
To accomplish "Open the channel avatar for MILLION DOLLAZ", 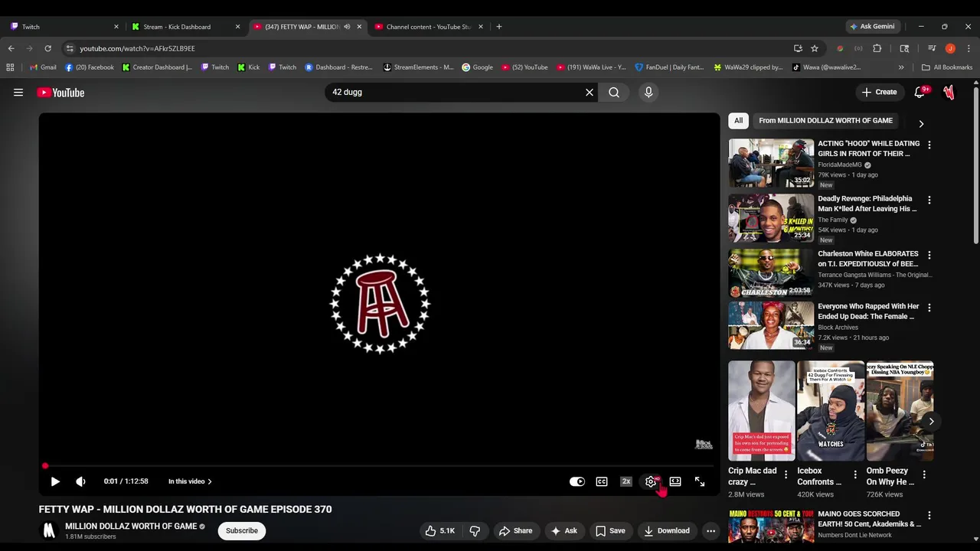I will (x=49, y=530).
